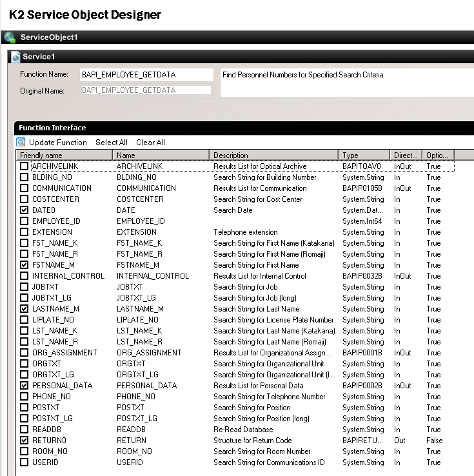Screen dimensions: 474x476
Task: Click the Function Interface section header
Action: click(244, 128)
